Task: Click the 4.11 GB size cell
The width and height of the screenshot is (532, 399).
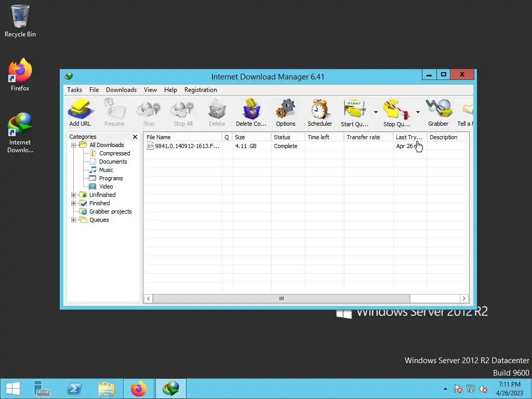Action: [x=246, y=146]
